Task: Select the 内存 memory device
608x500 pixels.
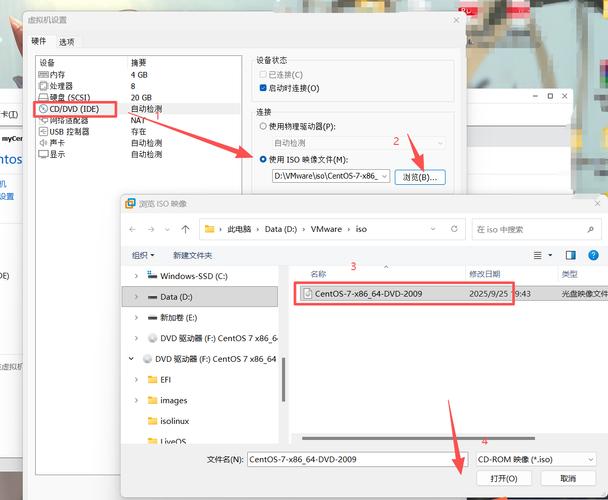Action: click(x=57, y=75)
